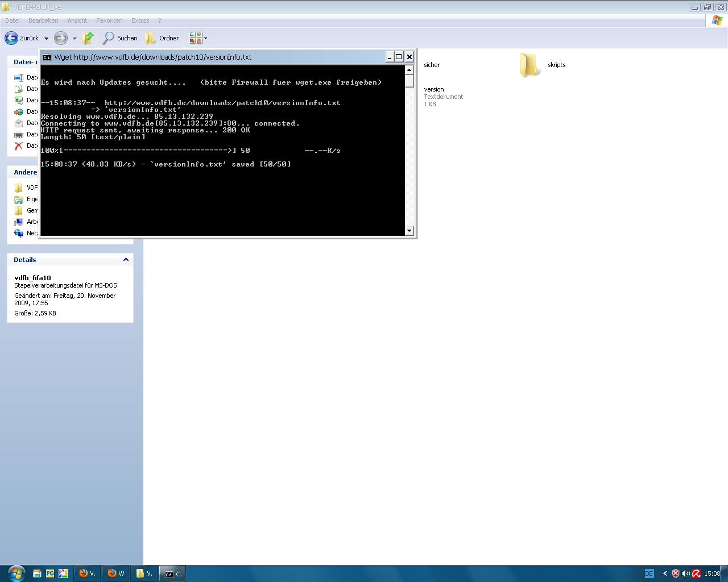Image resolution: width=728 pixels, height=582 pixels.
Task: Click the DE language indicator
Action: 649,573
